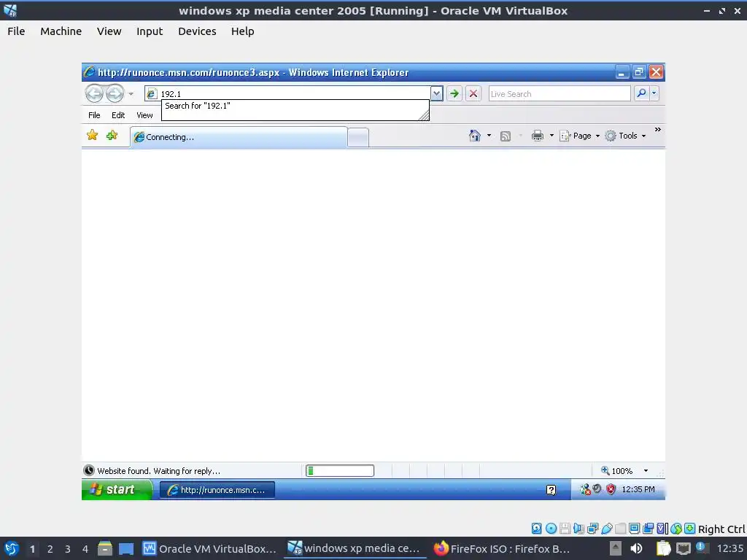Click the XP volume tray icon
Screen dimensions: 747x560
pyautogui.click(x=597, y=489)
